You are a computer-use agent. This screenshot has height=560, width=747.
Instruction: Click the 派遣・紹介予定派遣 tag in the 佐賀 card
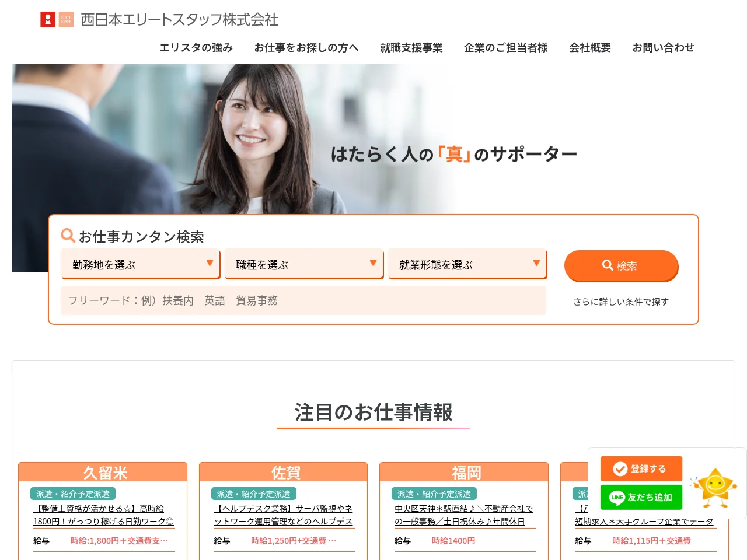click(254, 494)
